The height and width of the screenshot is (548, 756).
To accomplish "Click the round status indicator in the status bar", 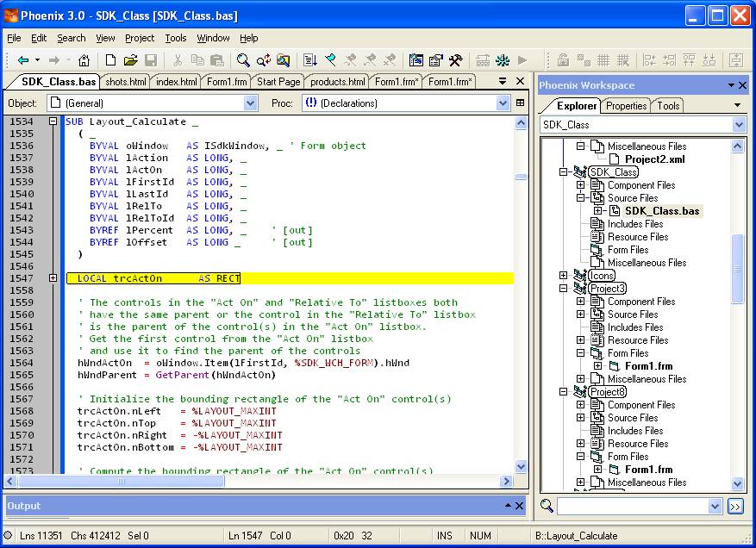I will (8, 535).
